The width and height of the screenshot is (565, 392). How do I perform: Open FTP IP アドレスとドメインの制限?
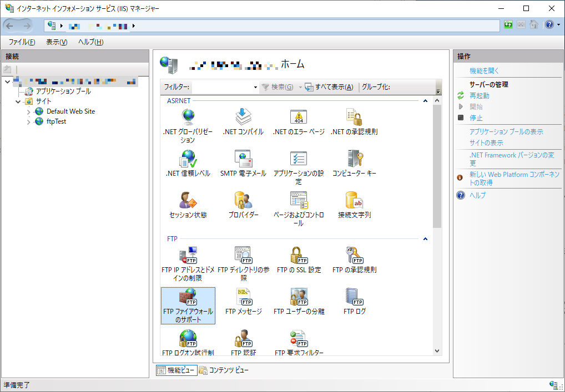click(188, 264)
